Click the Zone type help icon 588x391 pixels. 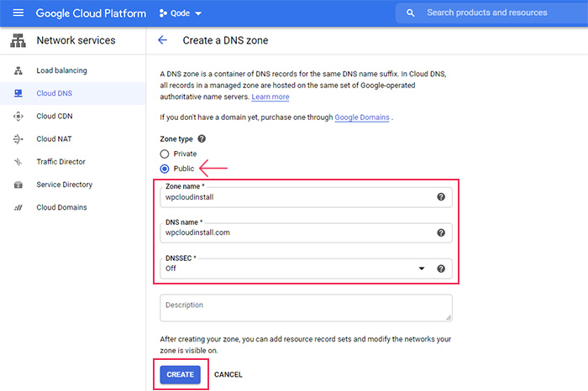tap(202, 139)
